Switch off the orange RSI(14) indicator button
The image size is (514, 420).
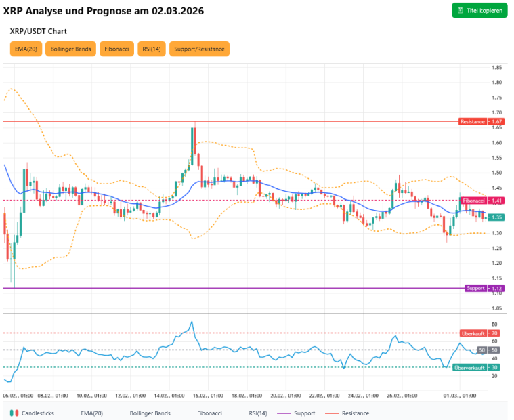click(x=151, y=49)
